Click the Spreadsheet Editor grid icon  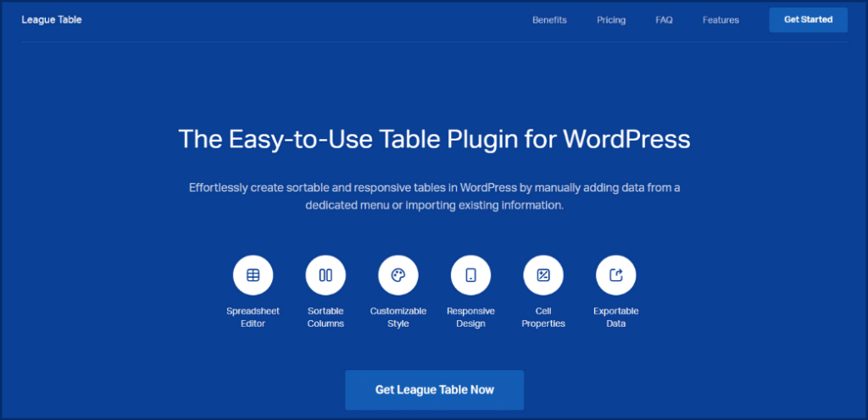pos(253,275)
